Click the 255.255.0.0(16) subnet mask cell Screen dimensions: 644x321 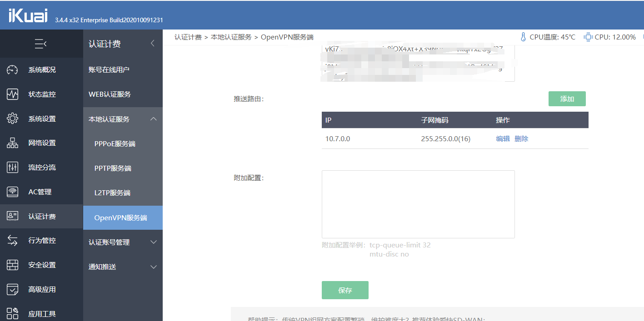pyautogui.click(x=446, y=139)
